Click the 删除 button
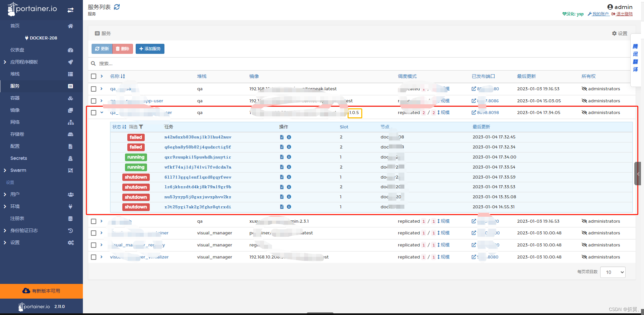Screen dimensions: 644x315 123,49
